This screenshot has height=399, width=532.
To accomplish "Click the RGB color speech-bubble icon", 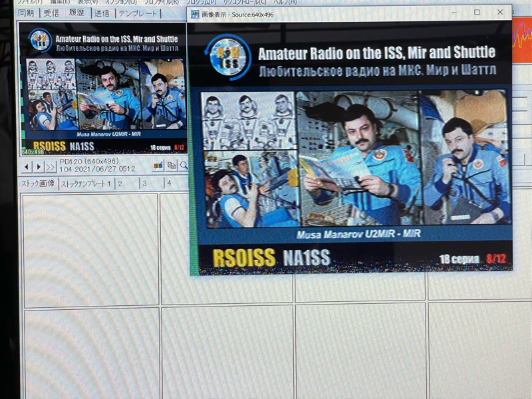I will click(158, 165).
